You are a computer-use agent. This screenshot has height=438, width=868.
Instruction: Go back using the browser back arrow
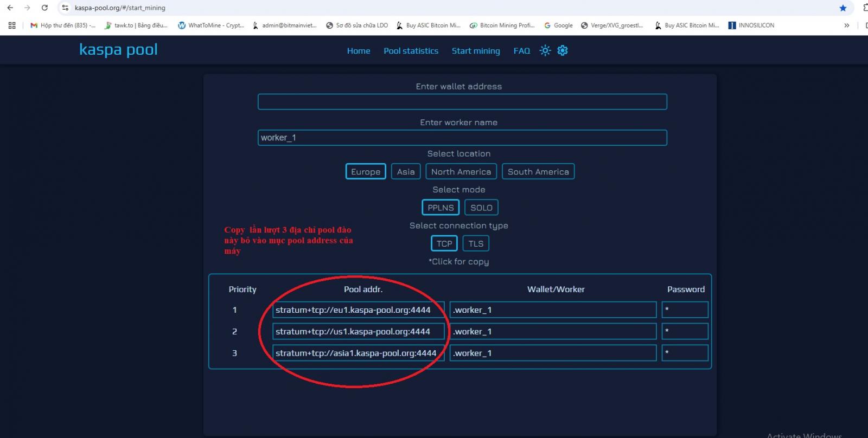(10, 8)
